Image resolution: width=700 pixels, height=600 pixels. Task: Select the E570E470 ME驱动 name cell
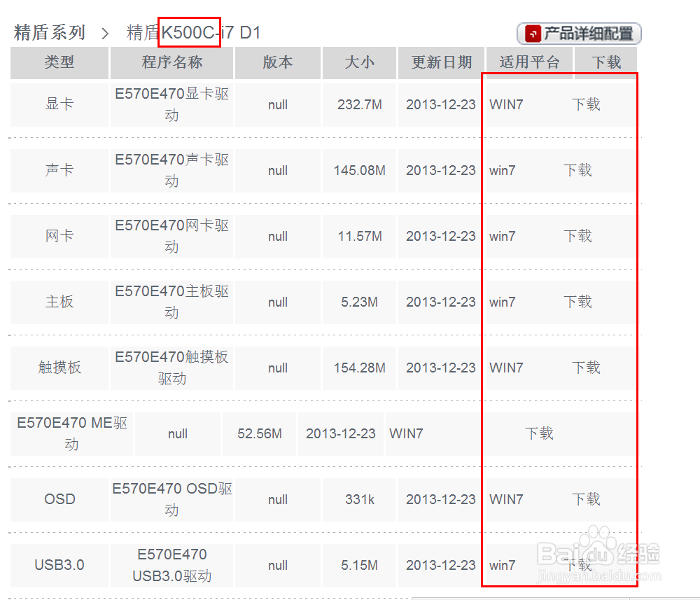click(x=72, y=433)
